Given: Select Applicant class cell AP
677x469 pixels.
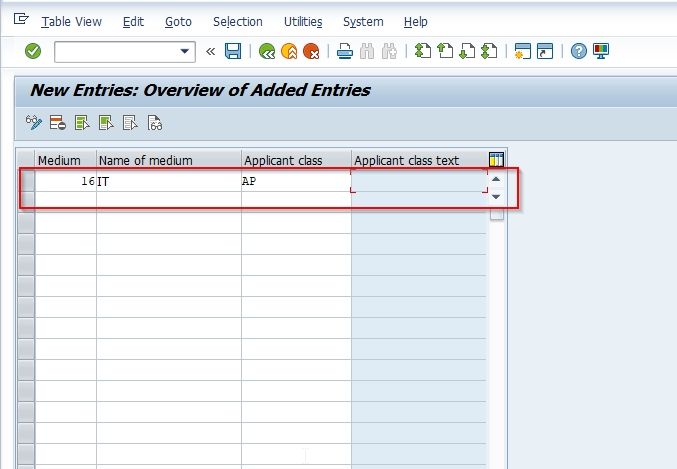Looking at the screenshot, I should pyautogui.click(x=297, y=181).
